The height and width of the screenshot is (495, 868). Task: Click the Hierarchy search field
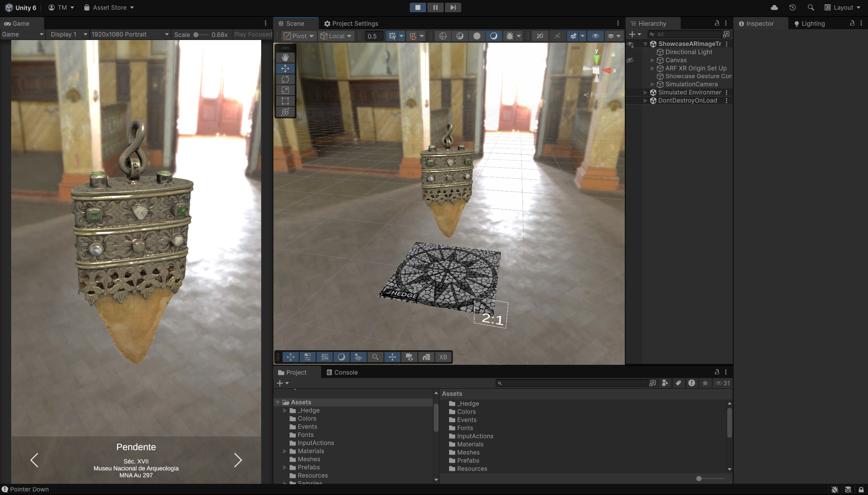687,34
